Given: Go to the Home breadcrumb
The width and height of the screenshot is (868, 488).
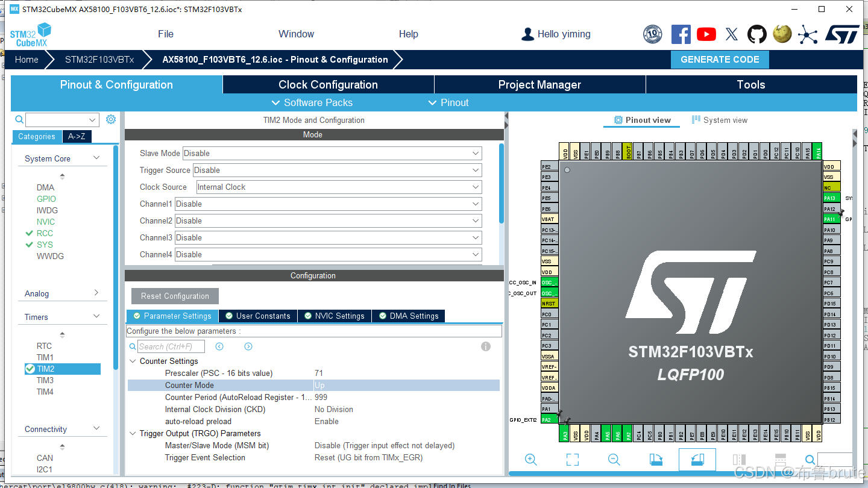Looking at the screenshot, I should (x=27, y=60).
